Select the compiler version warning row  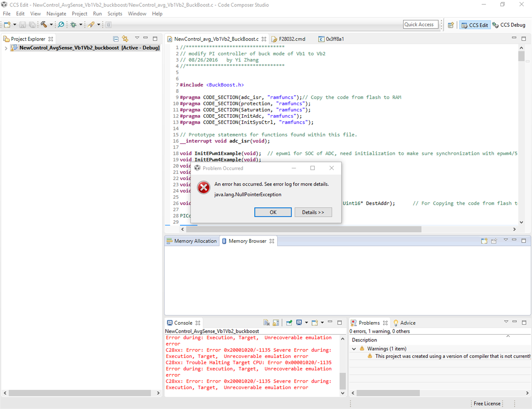click(440, 356)
